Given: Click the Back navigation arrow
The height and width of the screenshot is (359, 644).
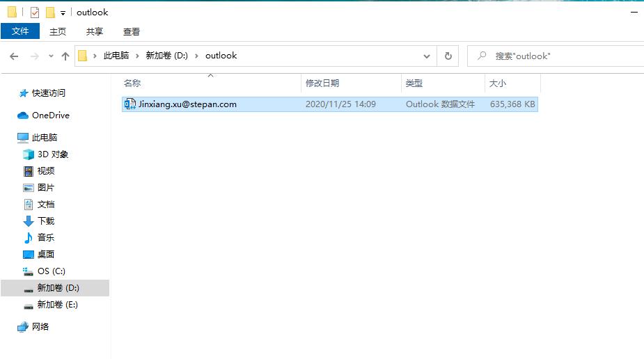Looking at the screenshot, I should [14, 56].
